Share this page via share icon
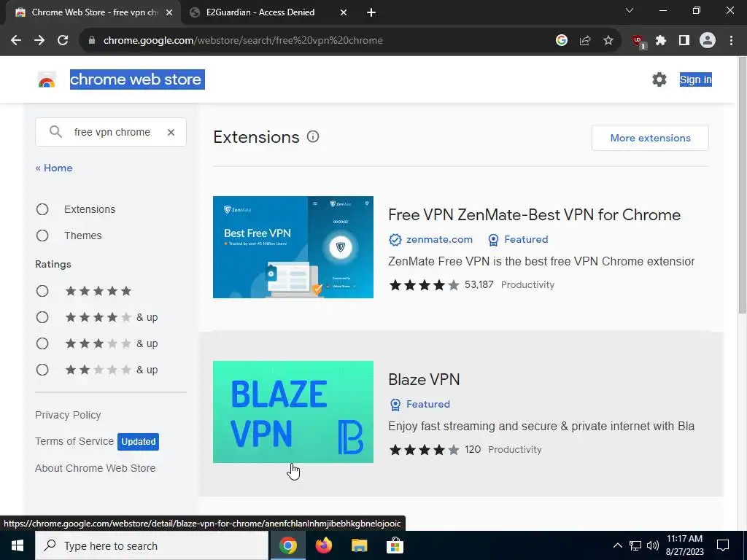The image size is (747, 560). [585, 41]
